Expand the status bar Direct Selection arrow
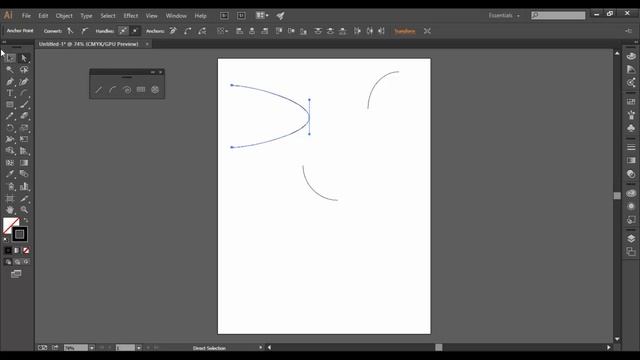This screenshot has width=640, height=360. [260, 348]
